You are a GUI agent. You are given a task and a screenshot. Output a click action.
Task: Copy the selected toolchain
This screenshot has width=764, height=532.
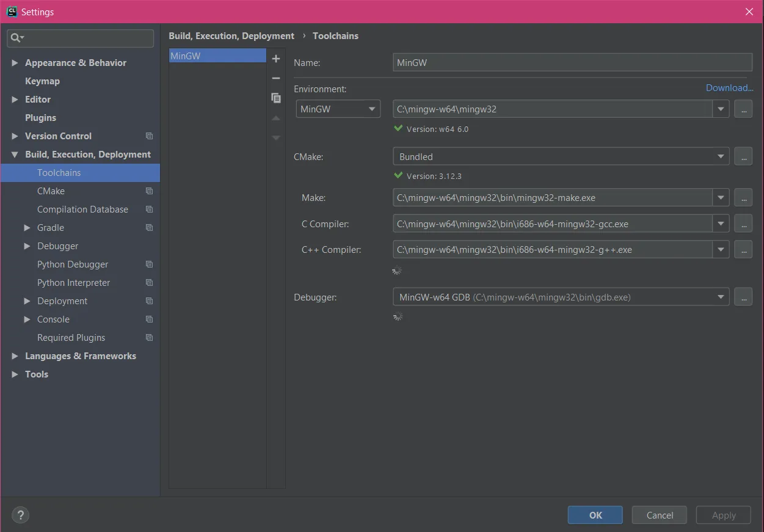276,98
